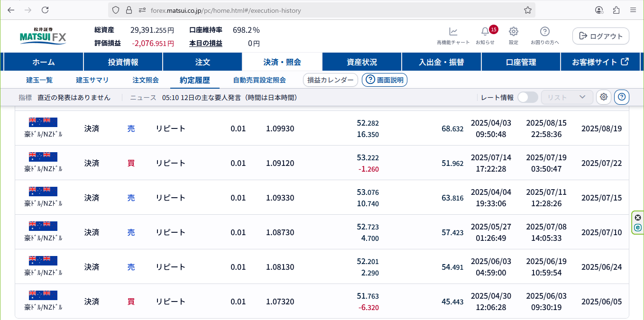This screenshot has width=644, height=320.
Task: Open the browser extensions puzzle icon
Action: click(x=616, y=10)
